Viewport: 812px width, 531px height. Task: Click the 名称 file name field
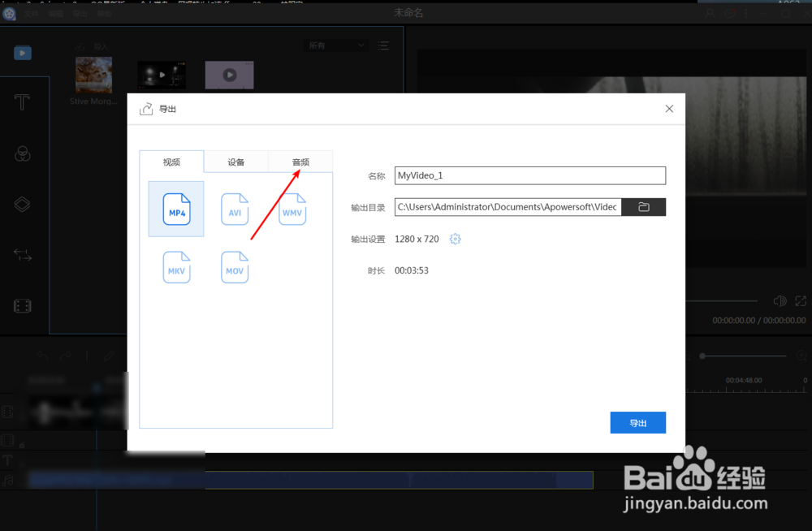coord(529,175)
